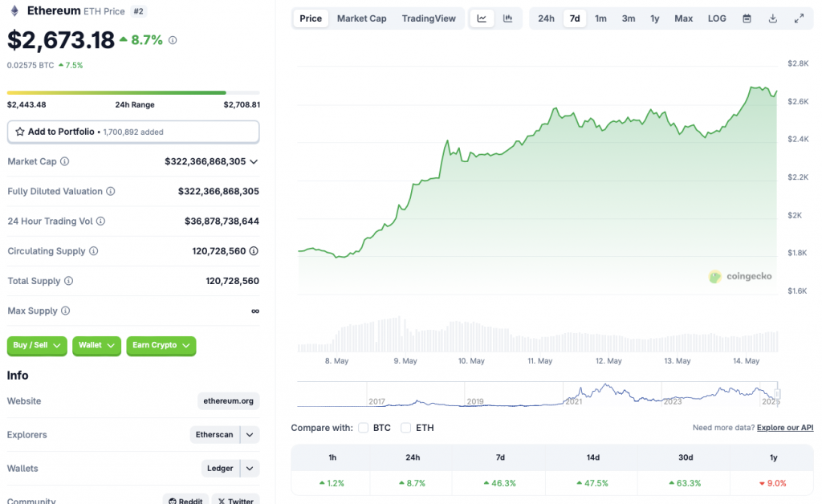Click the historical mini chart near 2021
Viewport: 822px width, 504px height.
[x=573, y=395]
